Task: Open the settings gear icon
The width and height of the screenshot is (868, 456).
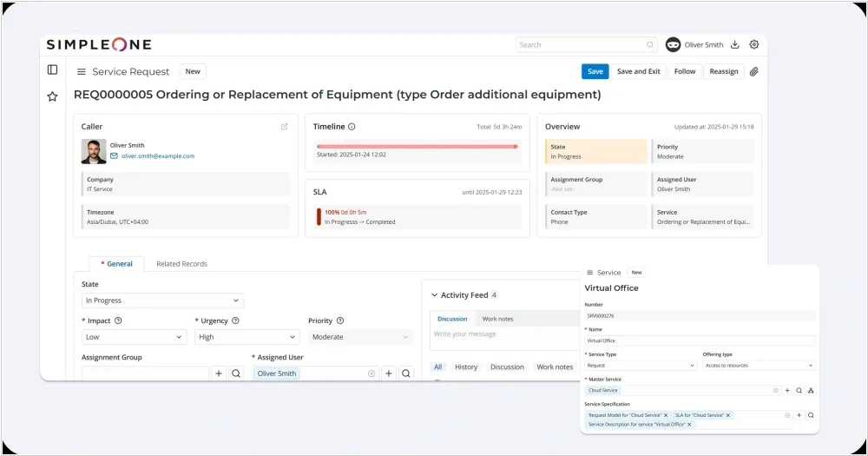Action: pyautogui.click(x=753, y=44)
